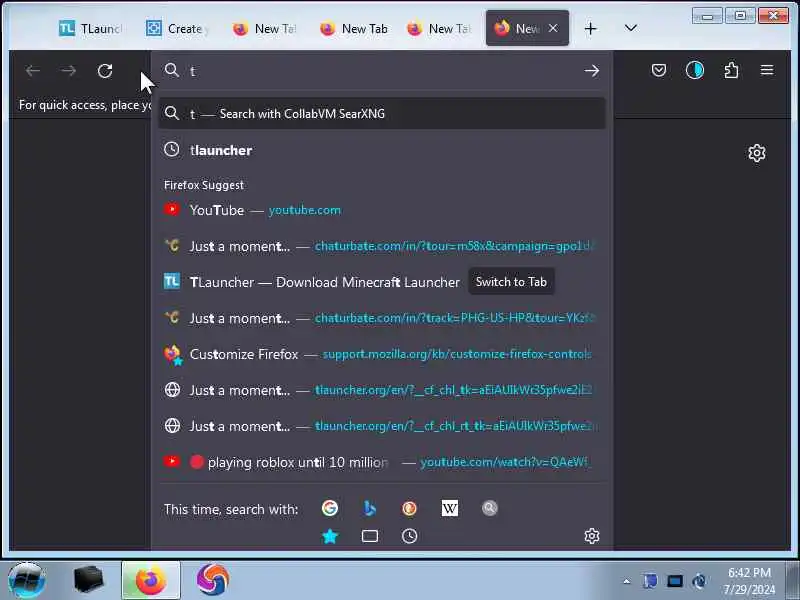Open the swirl browser taskbar icon
Image resolution: width=800 pixels, height=600 pixels.
pos(212,580)
